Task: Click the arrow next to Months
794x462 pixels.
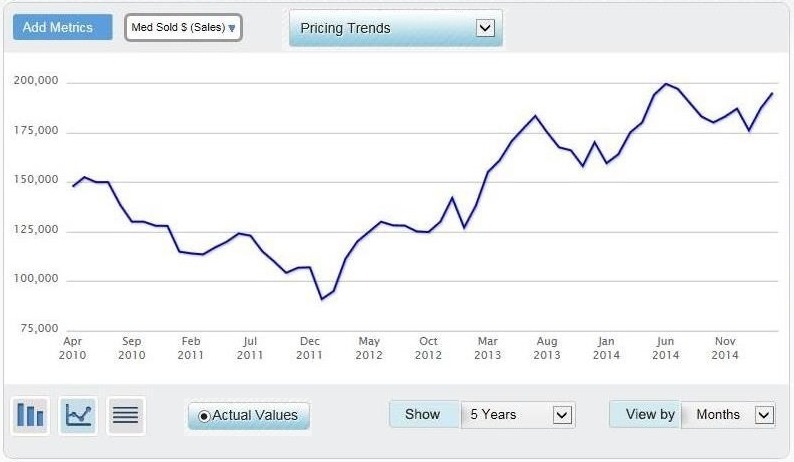Action: tap(764, 414)
